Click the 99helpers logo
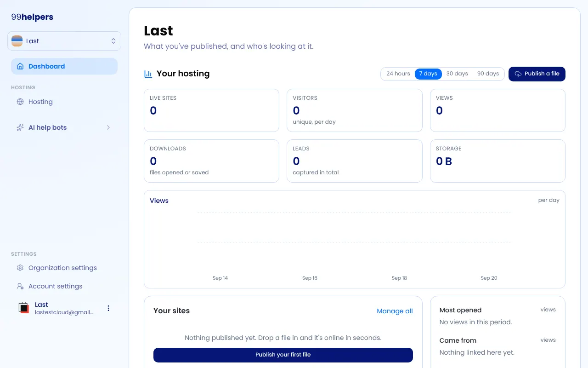 [32, 17]
